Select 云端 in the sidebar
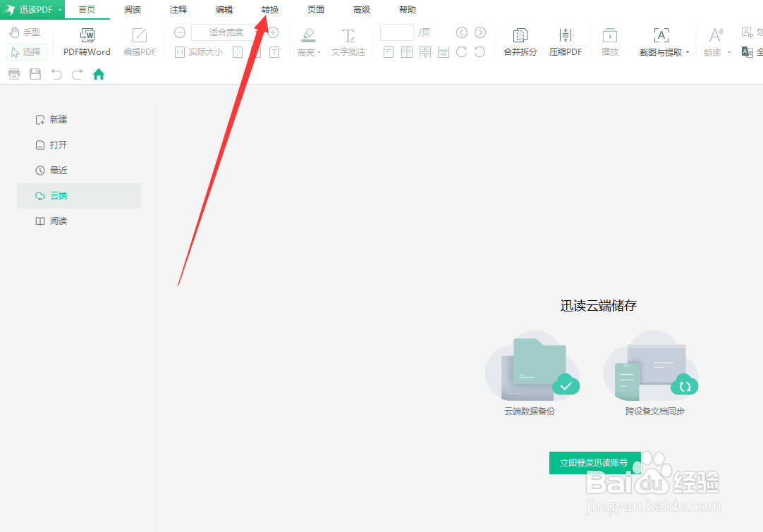Image resolution: width=763 pixels, height=532 pixels. [79, 196]
